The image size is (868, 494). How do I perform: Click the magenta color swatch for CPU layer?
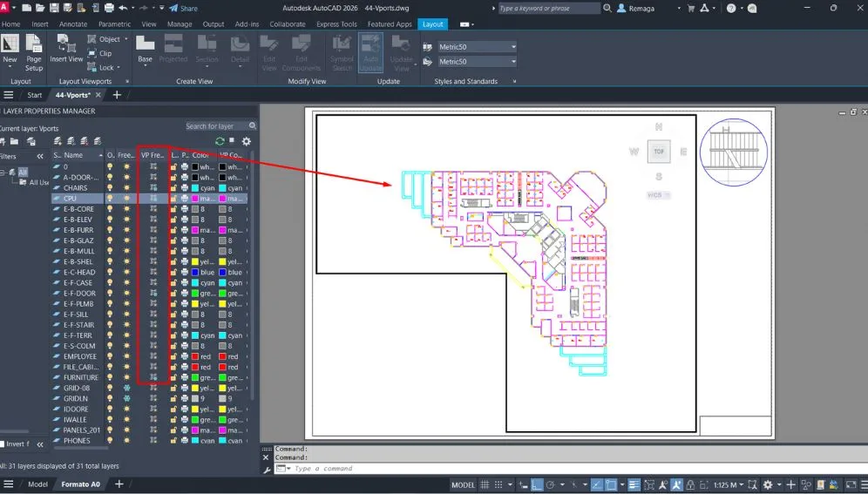tap(197, 199)
